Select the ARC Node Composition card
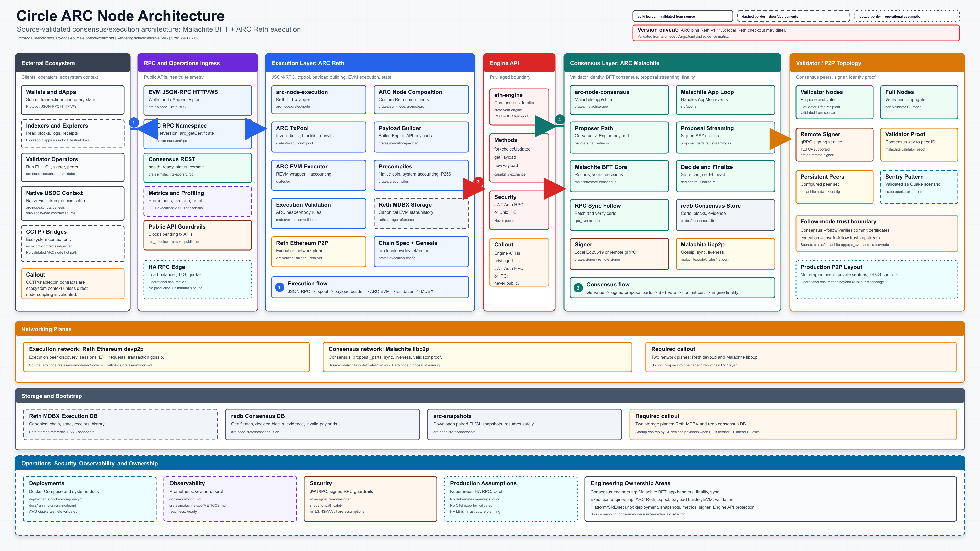The width and height of the screenshot is (980, 551). pos(421,100)
